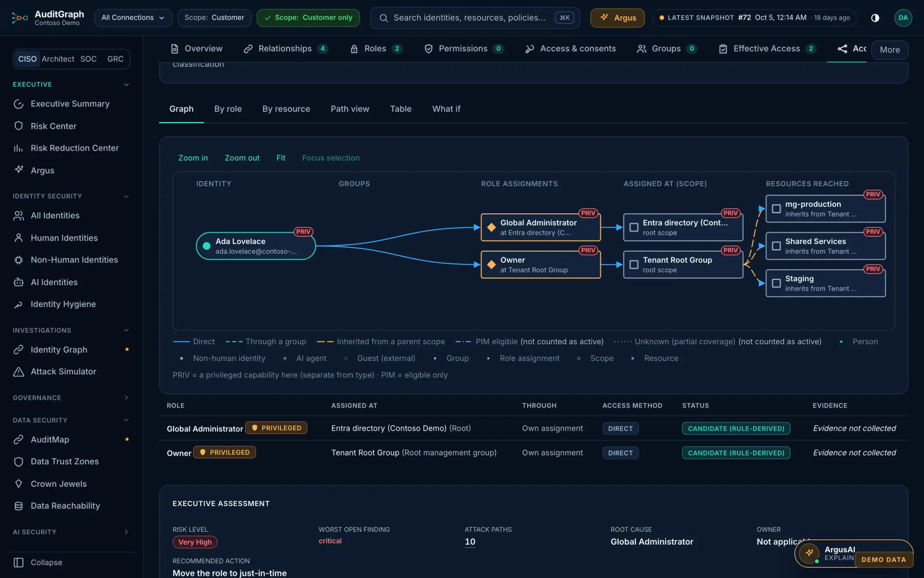Toggle the light/dark theme icon
924x578 pixels.
click(x=875, y=18)
